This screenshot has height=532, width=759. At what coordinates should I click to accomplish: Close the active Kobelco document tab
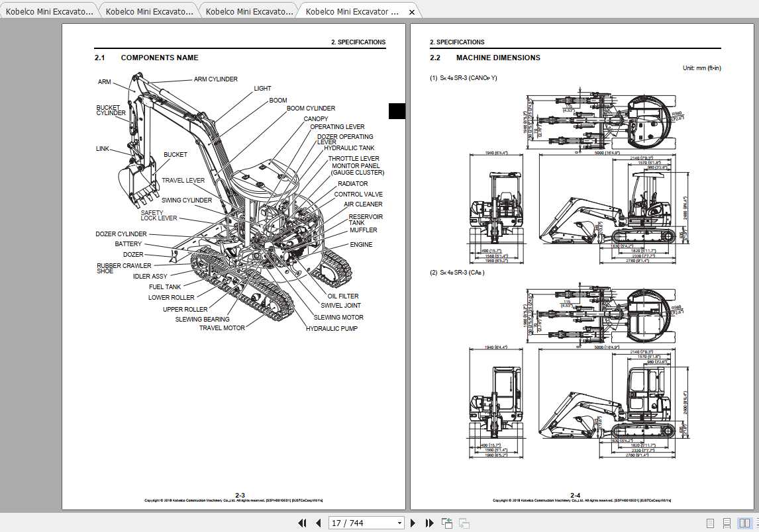[412, 12]
